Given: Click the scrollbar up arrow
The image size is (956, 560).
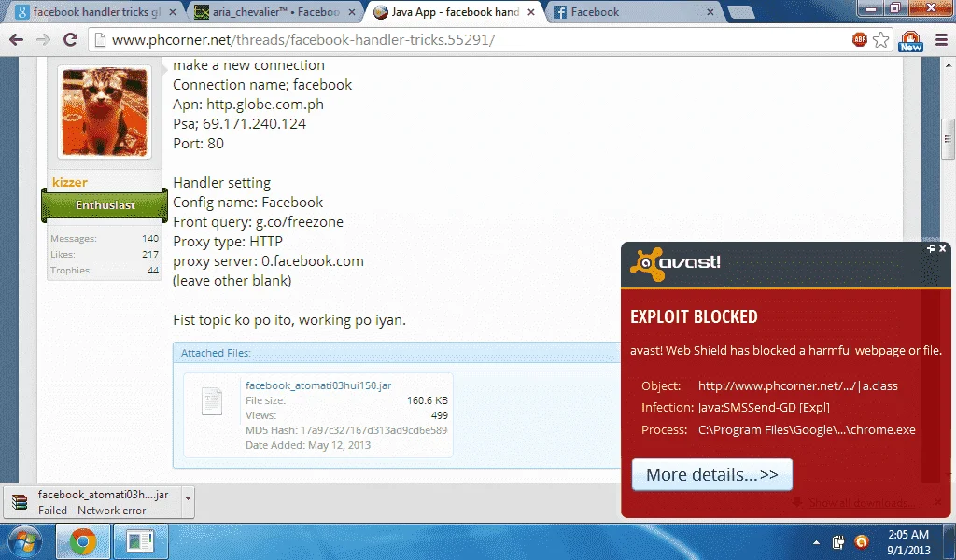Looking at the screenshot, I should [x=949, y=64].
